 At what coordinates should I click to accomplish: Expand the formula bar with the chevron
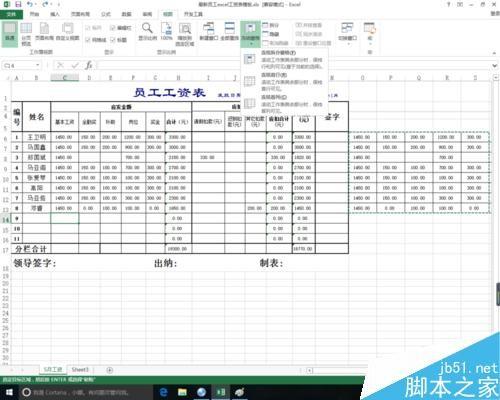[495, 65]
